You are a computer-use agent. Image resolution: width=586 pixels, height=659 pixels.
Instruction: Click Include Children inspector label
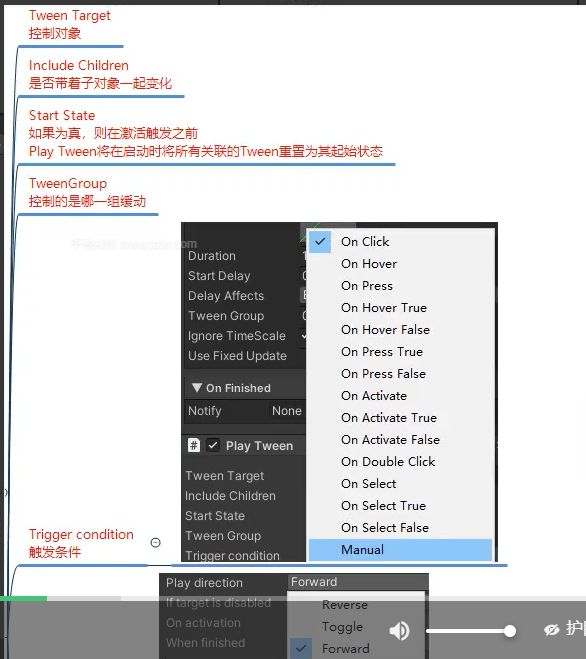[230, 496]
